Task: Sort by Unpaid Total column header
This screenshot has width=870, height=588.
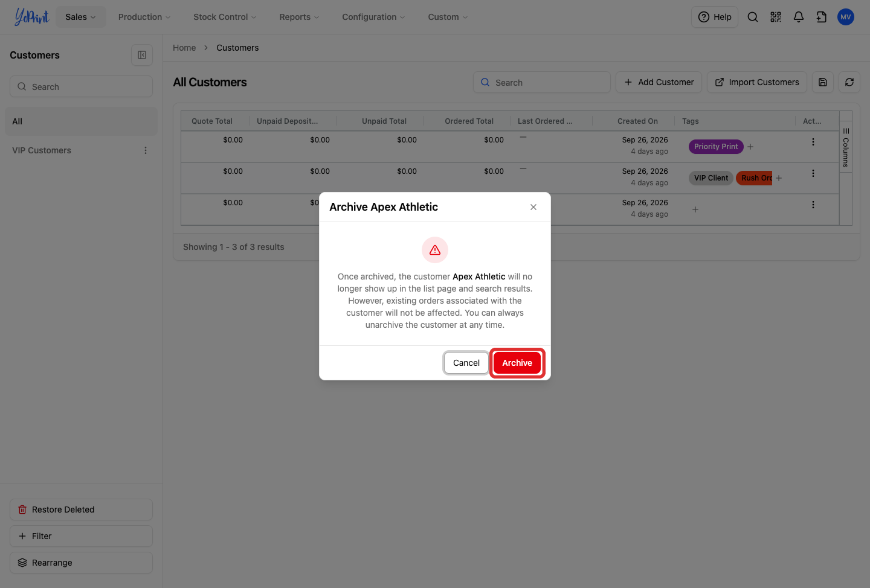Action: click(x=384, y=121)
